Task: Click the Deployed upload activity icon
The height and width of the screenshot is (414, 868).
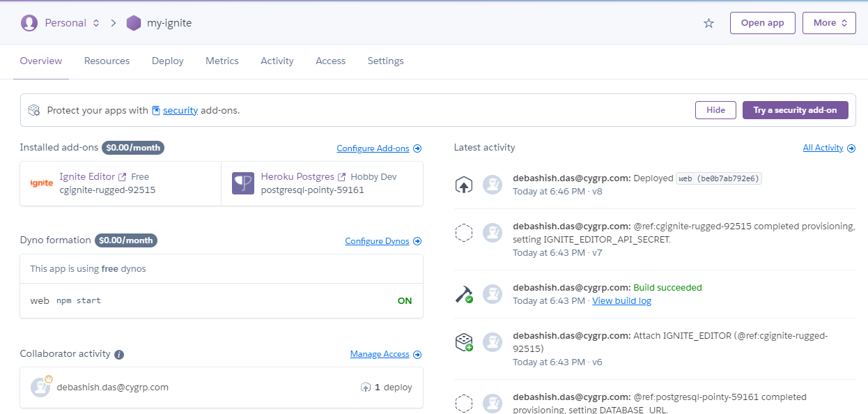Action: click(x=464, y=185)
